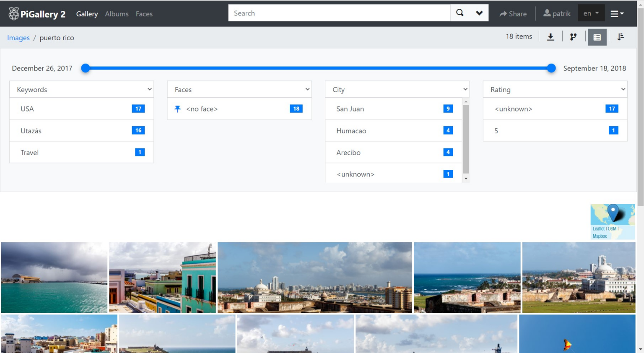Open the sorting icon on the toolbar
Screen dimensions: 644x353
621,36
